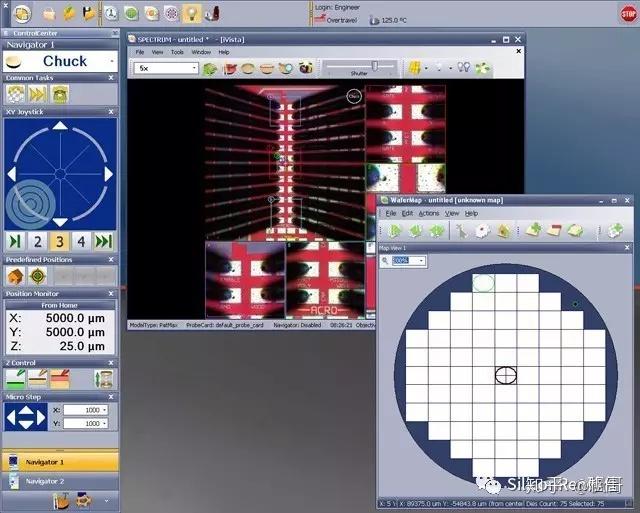Move chuck to Home predefined position

[16, 276]
